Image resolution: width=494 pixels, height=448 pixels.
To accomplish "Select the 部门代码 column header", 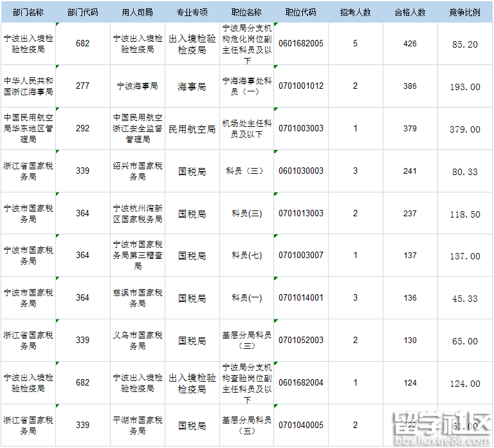I will [82, 13].
